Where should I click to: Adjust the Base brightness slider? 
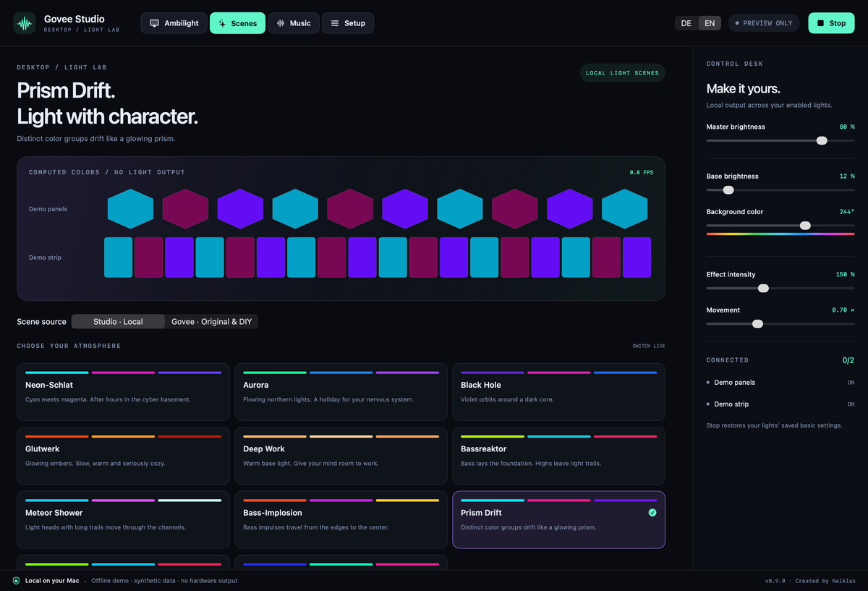(x=780, y=190)
